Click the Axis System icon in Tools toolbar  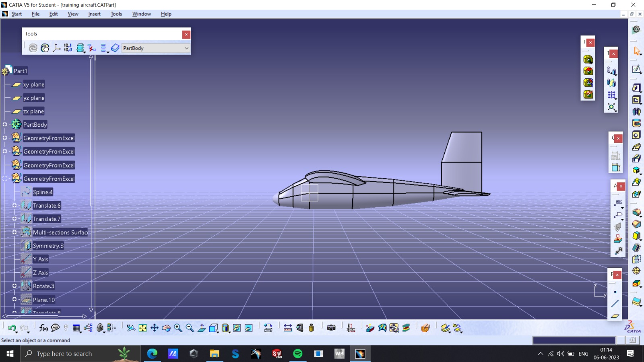(x=56, y=48)
